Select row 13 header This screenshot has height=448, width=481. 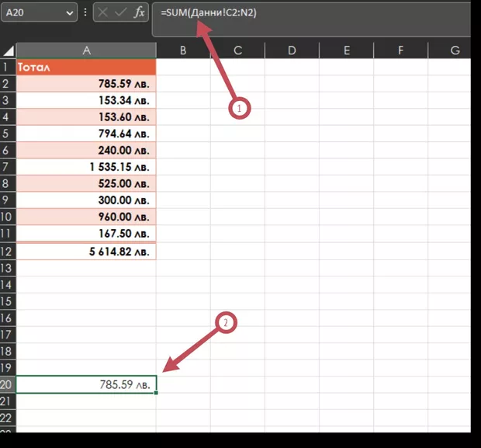pyautogui.click(x=8, y=268)
